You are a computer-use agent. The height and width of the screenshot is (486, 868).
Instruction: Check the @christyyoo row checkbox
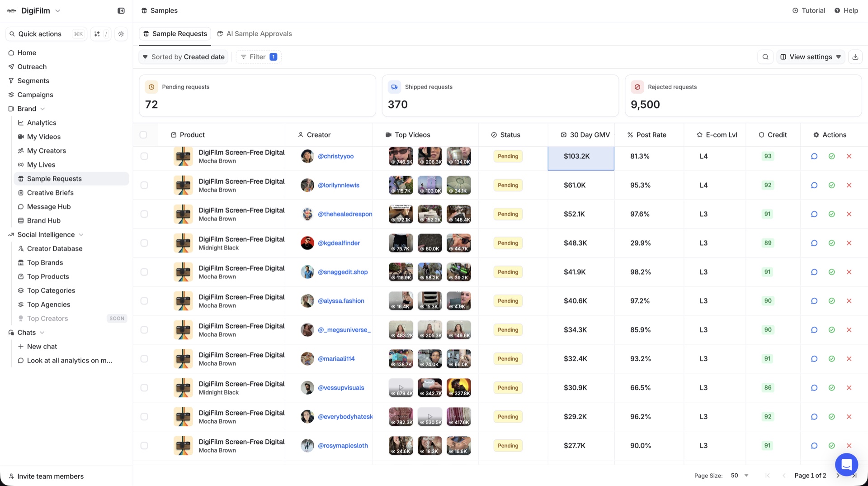pyautogui.click(x=144, y=156)
